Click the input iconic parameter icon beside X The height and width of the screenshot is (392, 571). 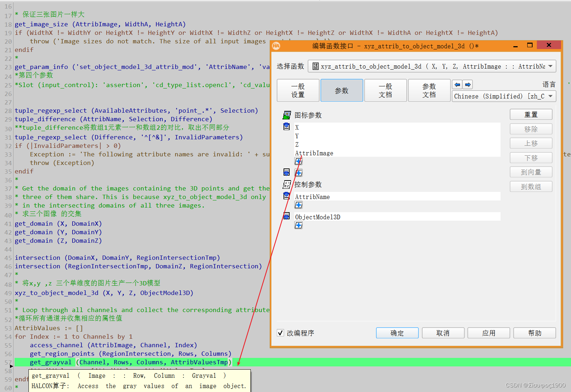[286, 127]
